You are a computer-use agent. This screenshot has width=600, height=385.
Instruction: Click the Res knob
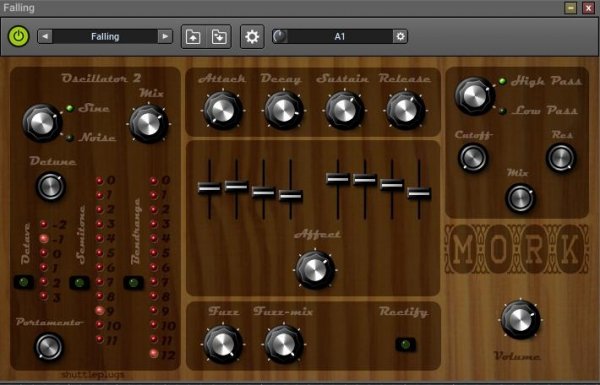click(561, 158)
